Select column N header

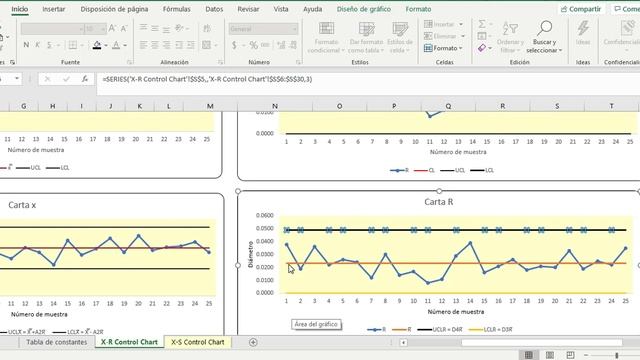[x=275, y=106]
